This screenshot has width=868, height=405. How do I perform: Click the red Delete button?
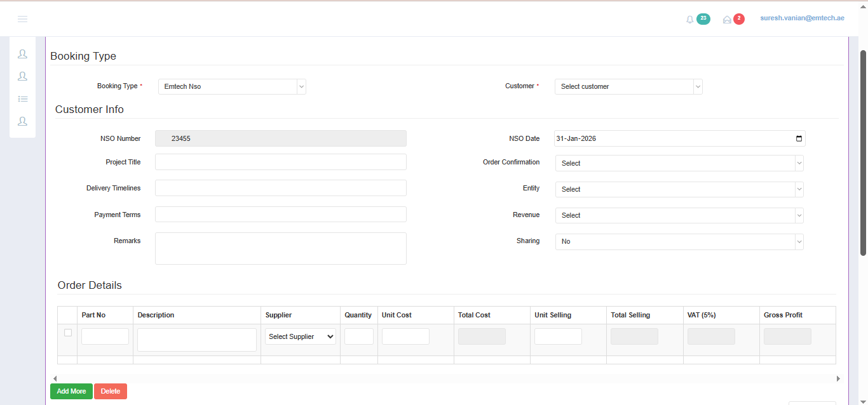(x=111, y=391)
